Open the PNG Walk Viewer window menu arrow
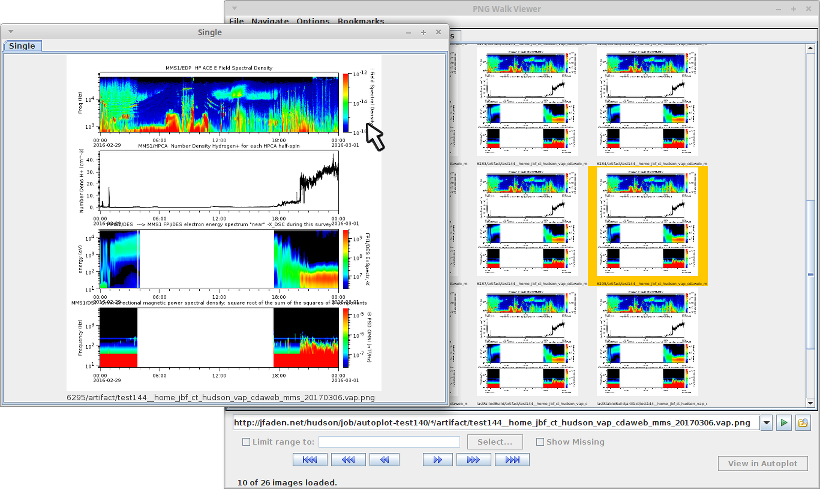 click(234, 7)
